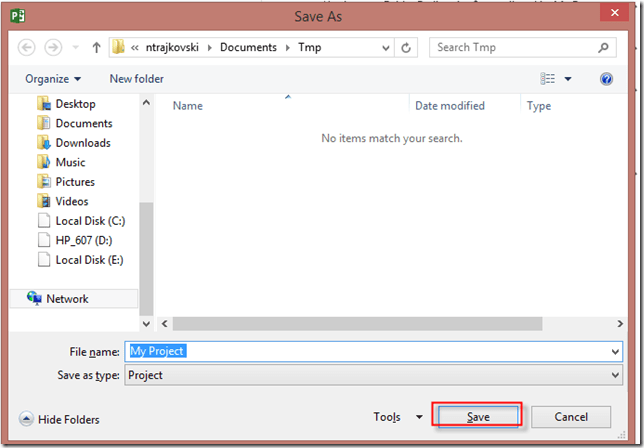Select Downloads in the navigation pane

point(82,143)
